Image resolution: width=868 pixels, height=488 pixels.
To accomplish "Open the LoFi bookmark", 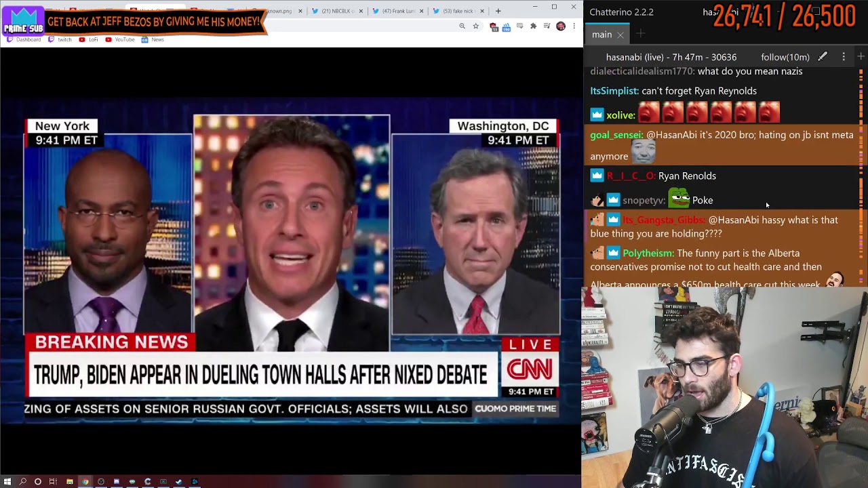I will tap(88, 39).
